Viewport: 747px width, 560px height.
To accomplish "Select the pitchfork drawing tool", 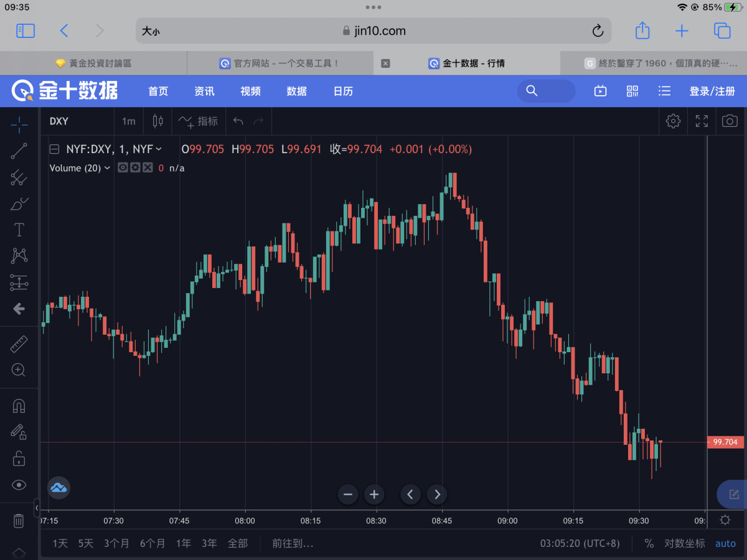I will pyautogui.click(x=19, y=177).
